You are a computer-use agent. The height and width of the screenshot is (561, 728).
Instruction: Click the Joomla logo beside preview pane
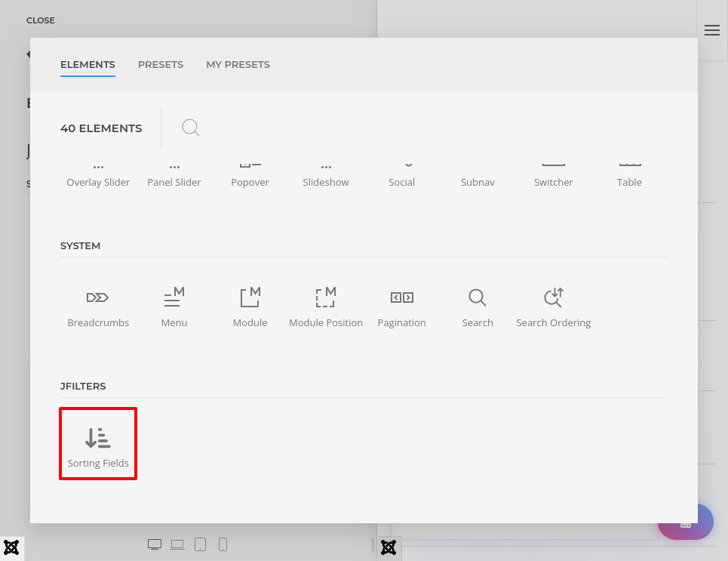coord(389,547)
